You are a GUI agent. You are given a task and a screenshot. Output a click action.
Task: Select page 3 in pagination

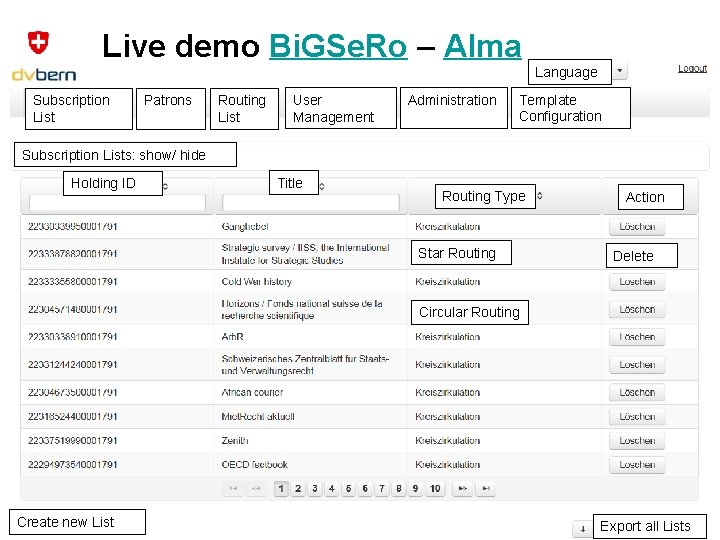[315, 488]
